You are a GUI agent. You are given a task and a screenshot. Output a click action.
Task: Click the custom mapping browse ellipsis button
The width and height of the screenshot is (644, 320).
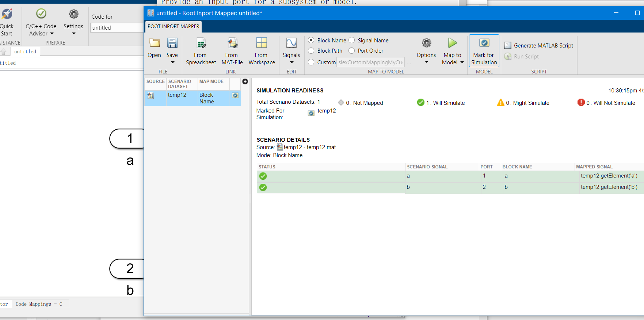(409, 63)
